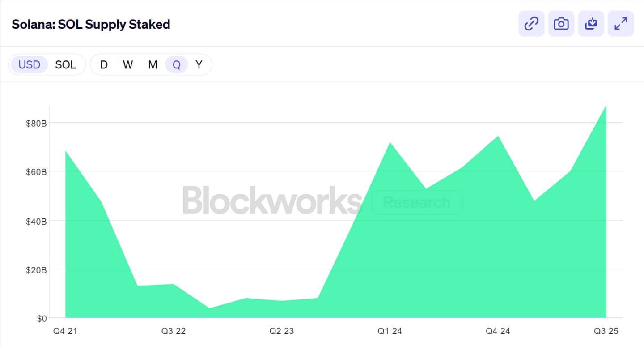The image size is (644, 346).
Task: Select yearly (Y) interval
Action: [x=199, y=65]
